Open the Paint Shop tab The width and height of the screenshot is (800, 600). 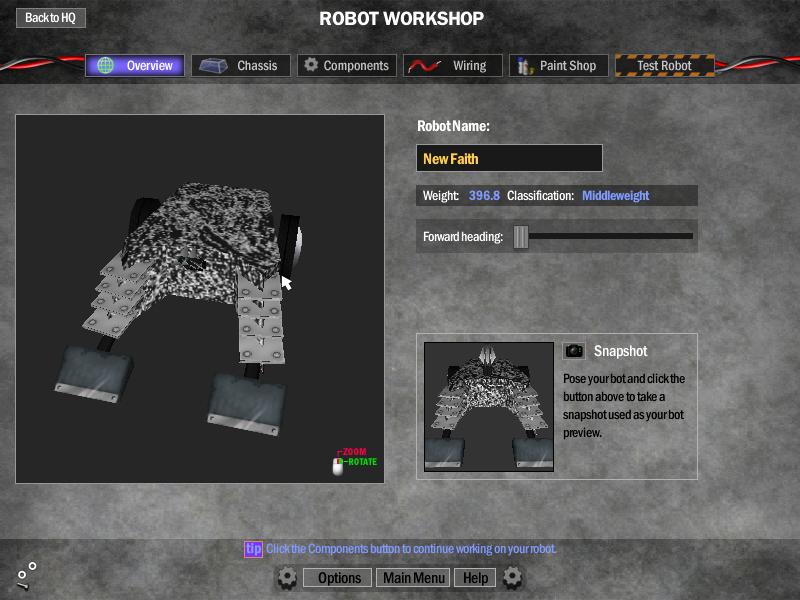tap(559, 66)
